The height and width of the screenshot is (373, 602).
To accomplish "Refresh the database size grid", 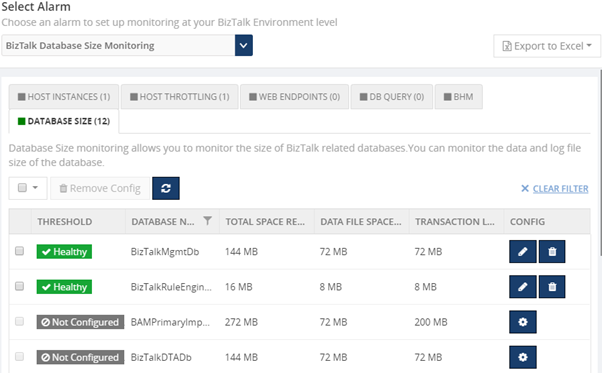I will [x=166, y=188].
